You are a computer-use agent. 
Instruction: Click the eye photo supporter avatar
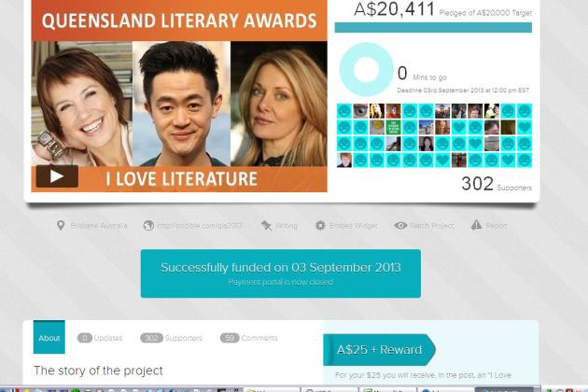point(360,111)
